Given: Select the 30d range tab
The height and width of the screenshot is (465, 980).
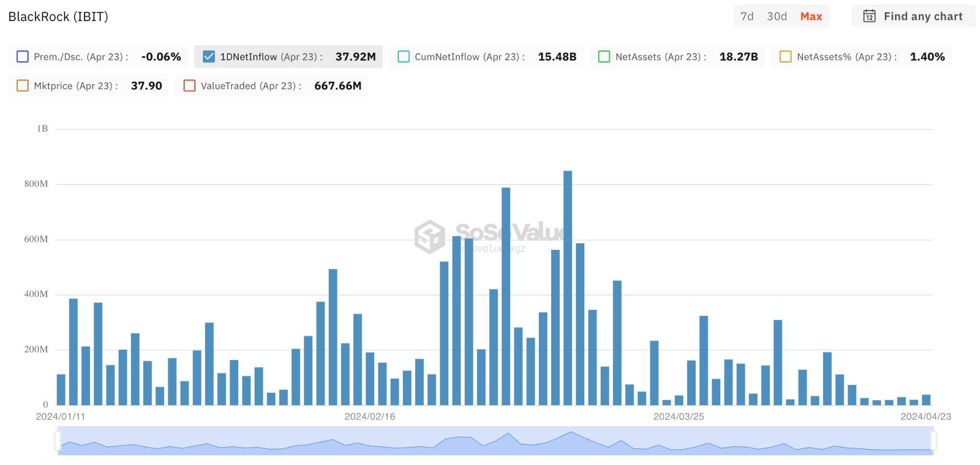Looking at the screenshot, I should (x=777, y=16).
